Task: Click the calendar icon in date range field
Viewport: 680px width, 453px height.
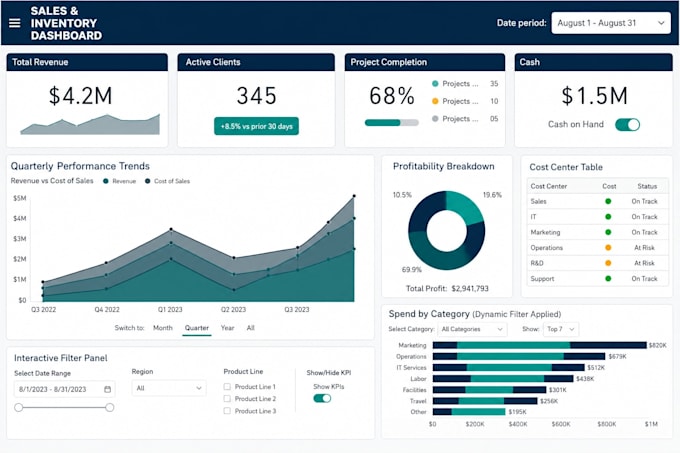Action: click(108, 389)
